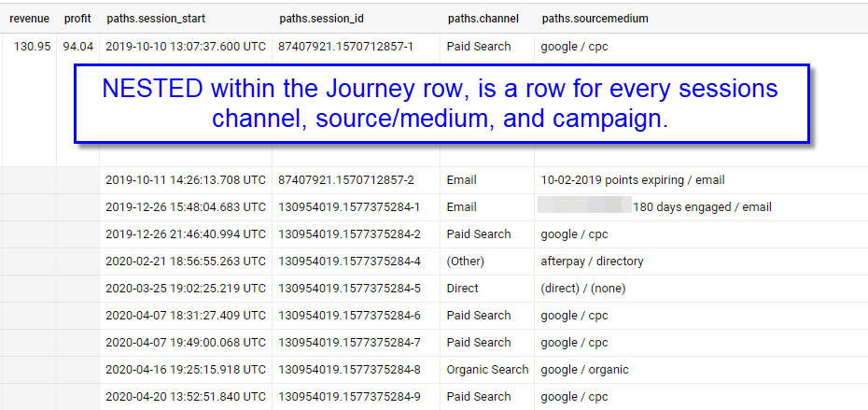Click session ID 130954019.1577375284-9
This screenshot has height=410, width=868.
coord(349,397)
